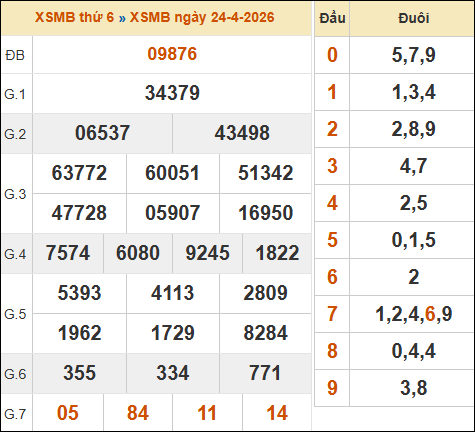This screenshot has height=432, width=475.
Task: Click the G.5 number 4113
Action: [x=172, y=293]
